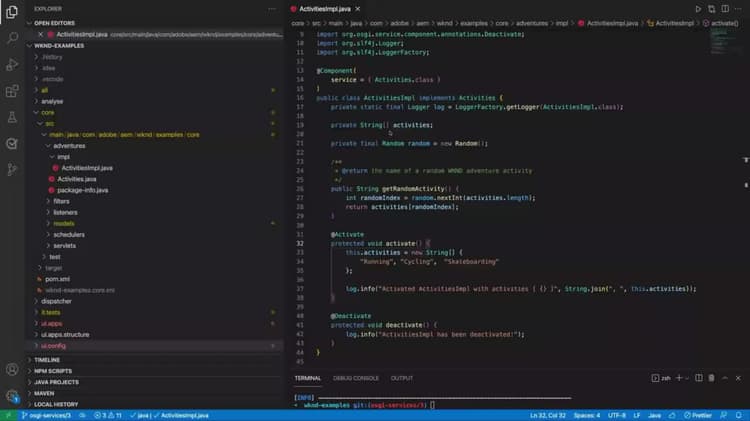Open Activities.java in file tree

point(77,179)
